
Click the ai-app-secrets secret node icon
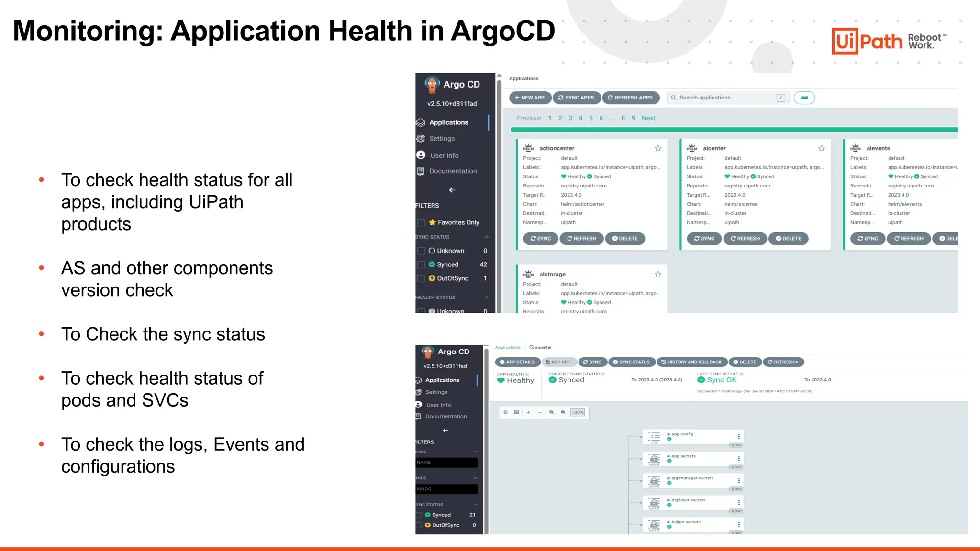tap(654, 459)
